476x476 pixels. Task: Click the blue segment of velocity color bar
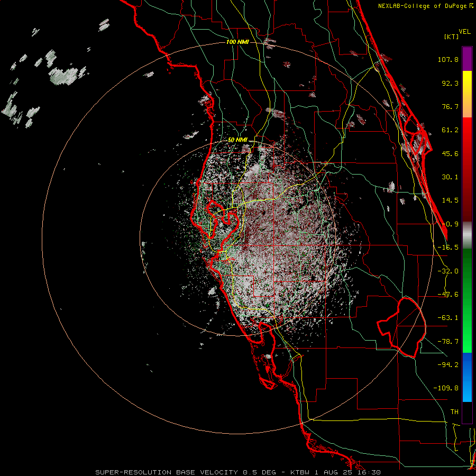tap(467, 377)
